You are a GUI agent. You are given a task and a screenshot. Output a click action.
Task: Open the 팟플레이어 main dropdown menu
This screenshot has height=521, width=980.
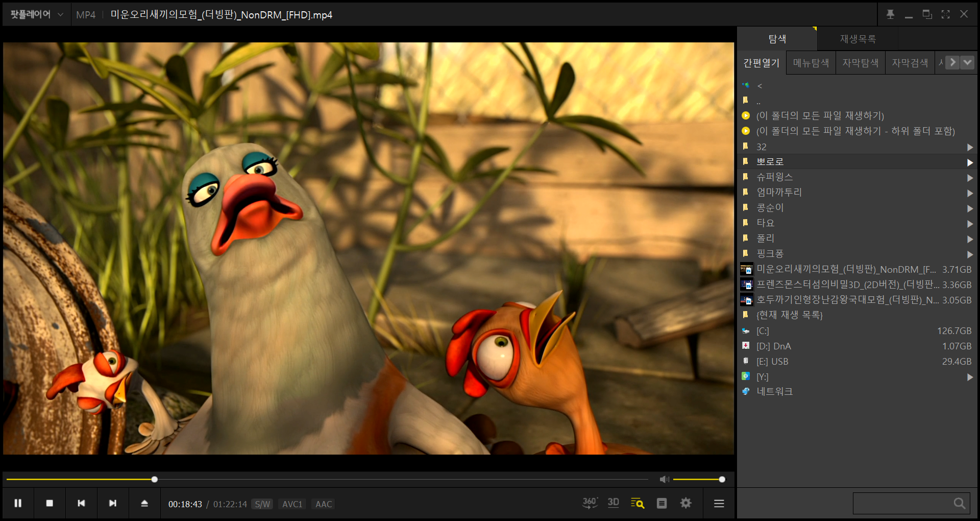pyautogui.click(x=36, y=15)
